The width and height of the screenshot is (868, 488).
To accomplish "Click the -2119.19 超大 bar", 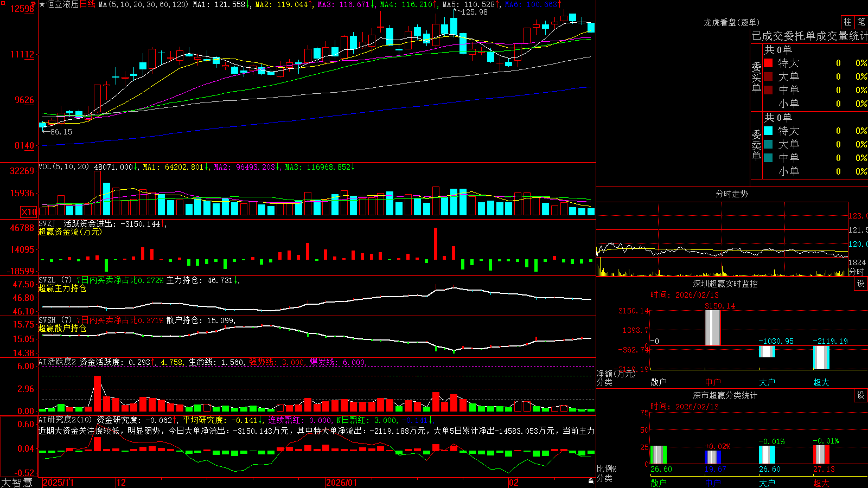I will (821, 357).
